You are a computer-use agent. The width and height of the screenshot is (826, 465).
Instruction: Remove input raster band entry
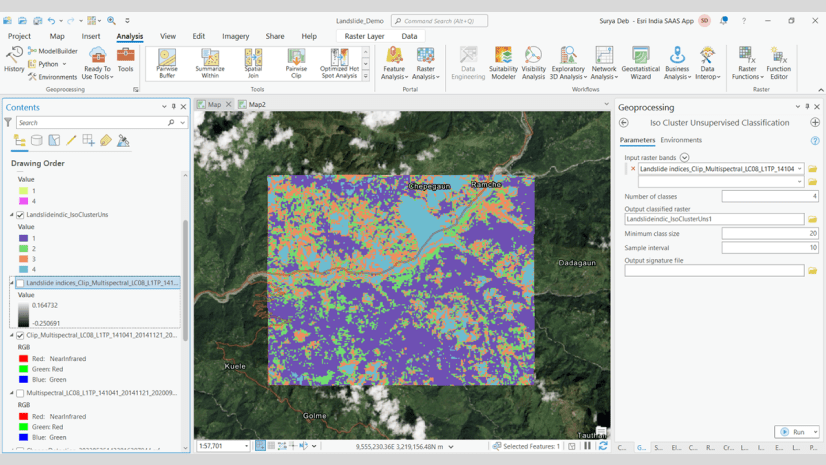[633, 169]
